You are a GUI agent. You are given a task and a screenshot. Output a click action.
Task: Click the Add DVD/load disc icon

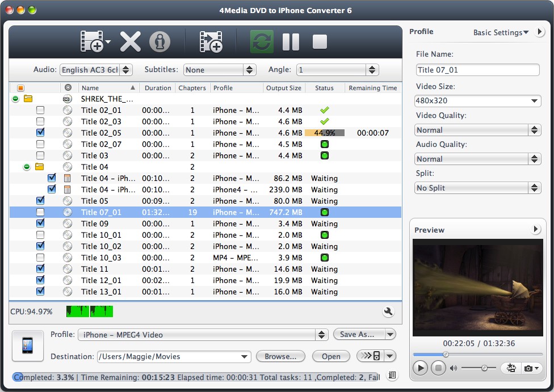tap(92, 41)
